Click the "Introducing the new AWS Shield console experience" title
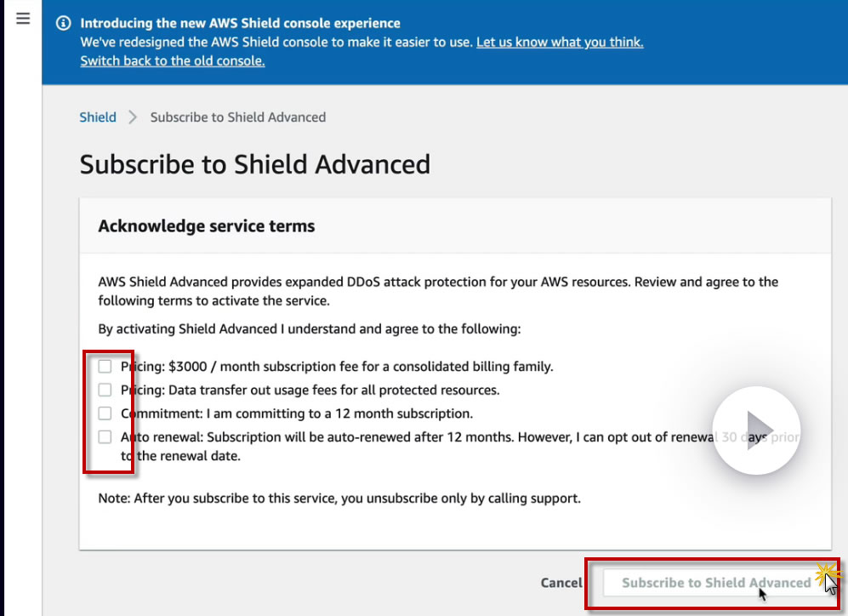This screenshot has width=848, height=616. (x=240, y=23)
